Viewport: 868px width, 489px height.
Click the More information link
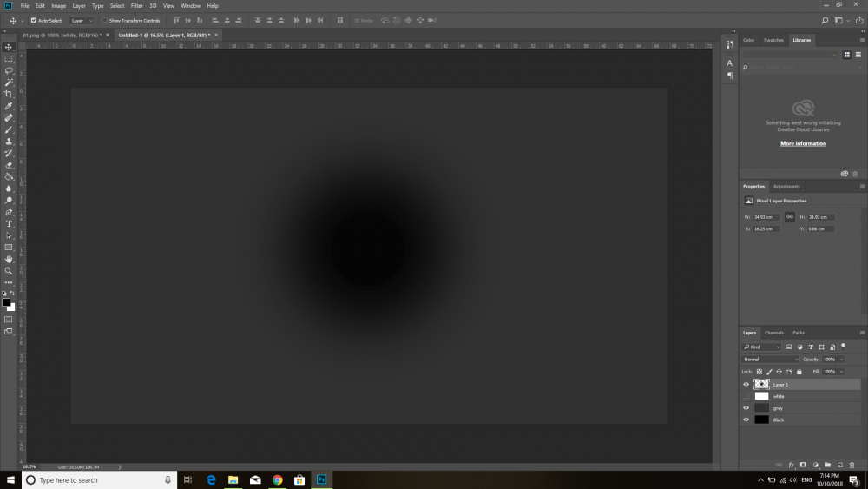click(803, 143)
